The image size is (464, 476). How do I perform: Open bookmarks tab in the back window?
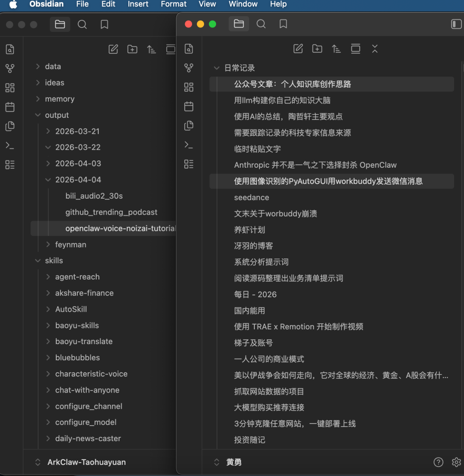(x=104, y=24)
